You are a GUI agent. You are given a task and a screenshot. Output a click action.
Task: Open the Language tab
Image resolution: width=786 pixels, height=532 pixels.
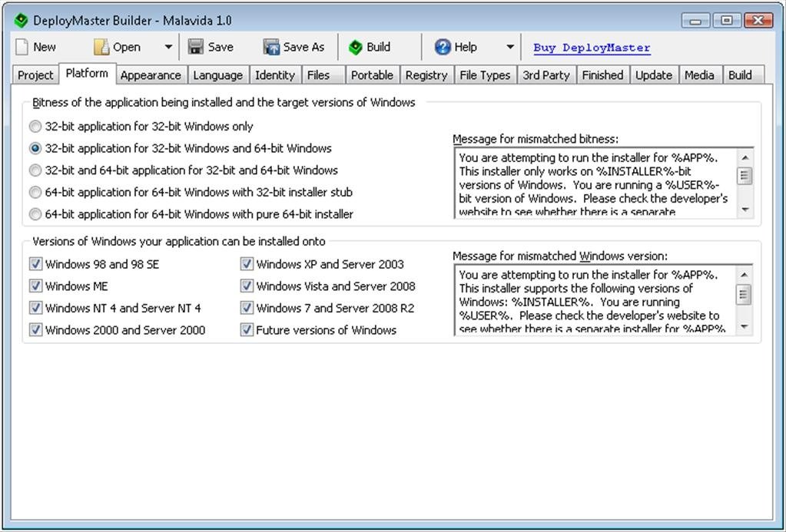[218, 75]
